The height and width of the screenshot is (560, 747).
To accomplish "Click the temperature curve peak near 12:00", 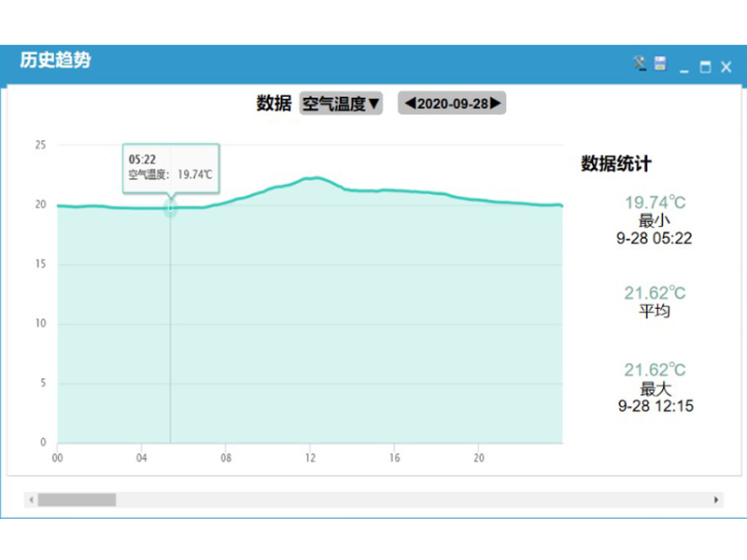I will pyautogui.click(x=313, y=177).
